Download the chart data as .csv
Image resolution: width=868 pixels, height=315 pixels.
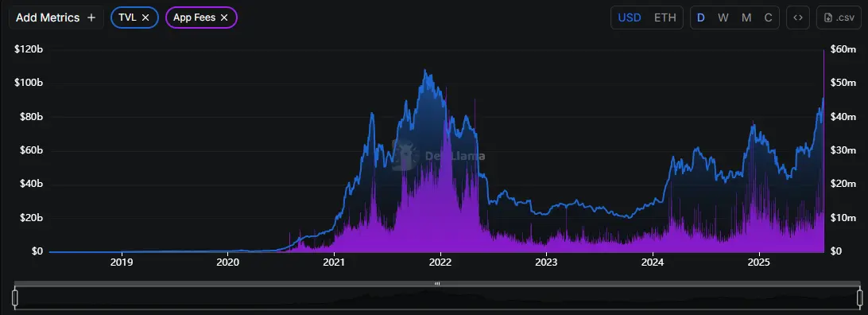pos(839,17)
